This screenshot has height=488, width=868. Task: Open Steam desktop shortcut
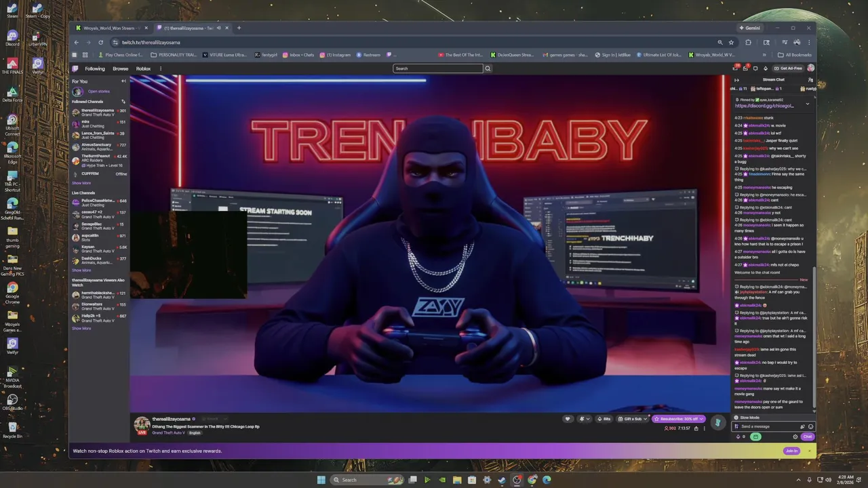[12, 10]
